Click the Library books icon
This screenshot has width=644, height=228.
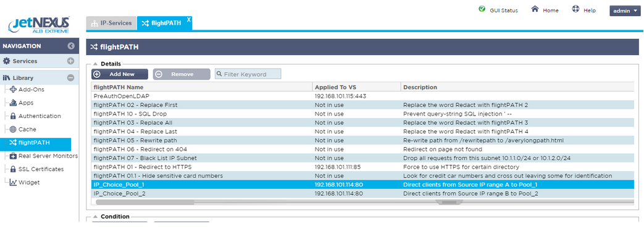(7, 78)
